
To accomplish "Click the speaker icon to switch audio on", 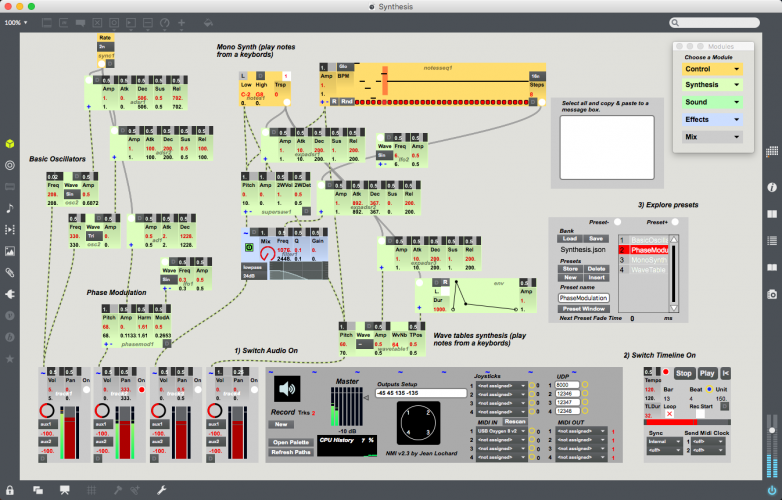I will click(287, 388).
